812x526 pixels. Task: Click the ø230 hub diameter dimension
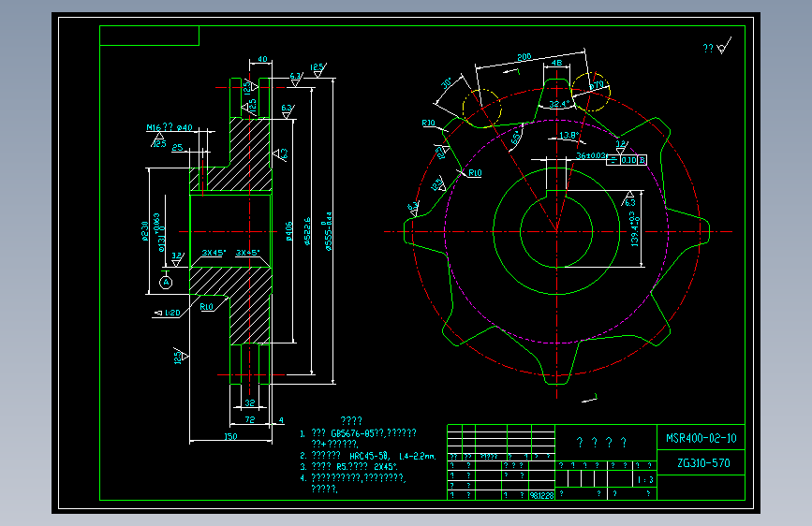point(145,231)
